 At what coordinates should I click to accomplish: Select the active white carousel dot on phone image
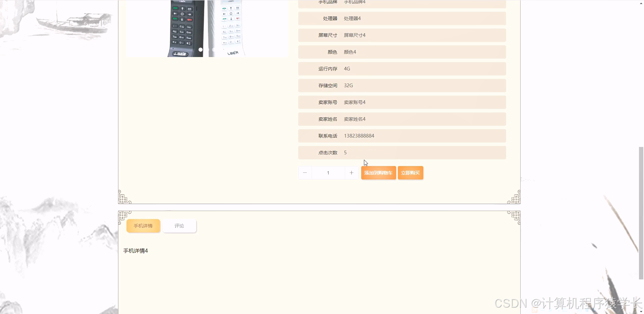[x=201, y=50]
